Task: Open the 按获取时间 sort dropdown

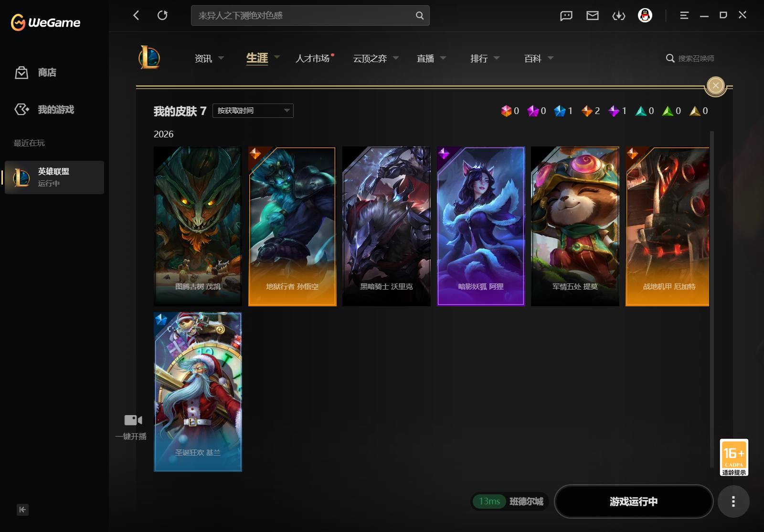Action: (253, 111)
